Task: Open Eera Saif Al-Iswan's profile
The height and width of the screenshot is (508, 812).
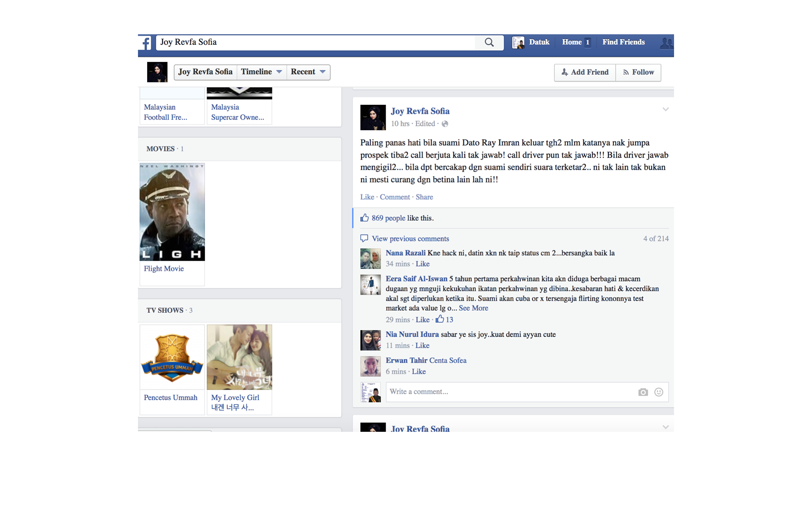Action: [x=416, y=279]
